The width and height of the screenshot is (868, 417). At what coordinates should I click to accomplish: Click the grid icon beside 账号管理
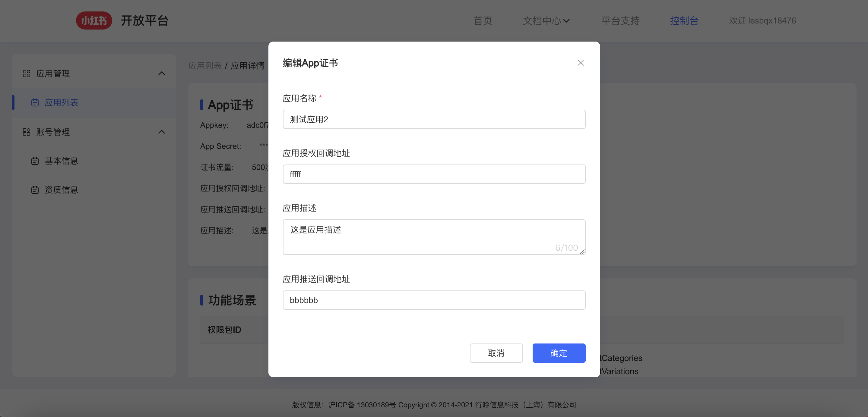point(27,132)
